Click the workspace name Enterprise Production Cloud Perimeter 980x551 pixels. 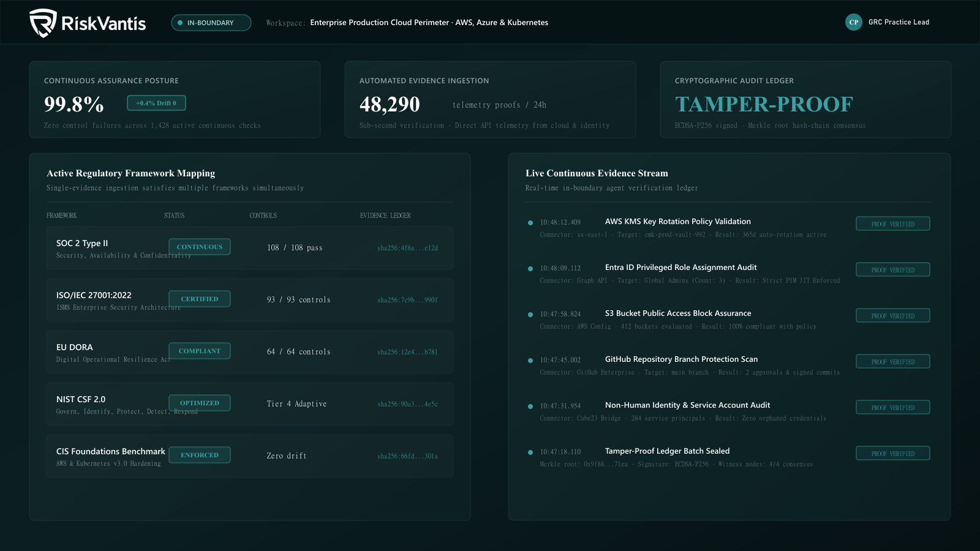[429, 23]
